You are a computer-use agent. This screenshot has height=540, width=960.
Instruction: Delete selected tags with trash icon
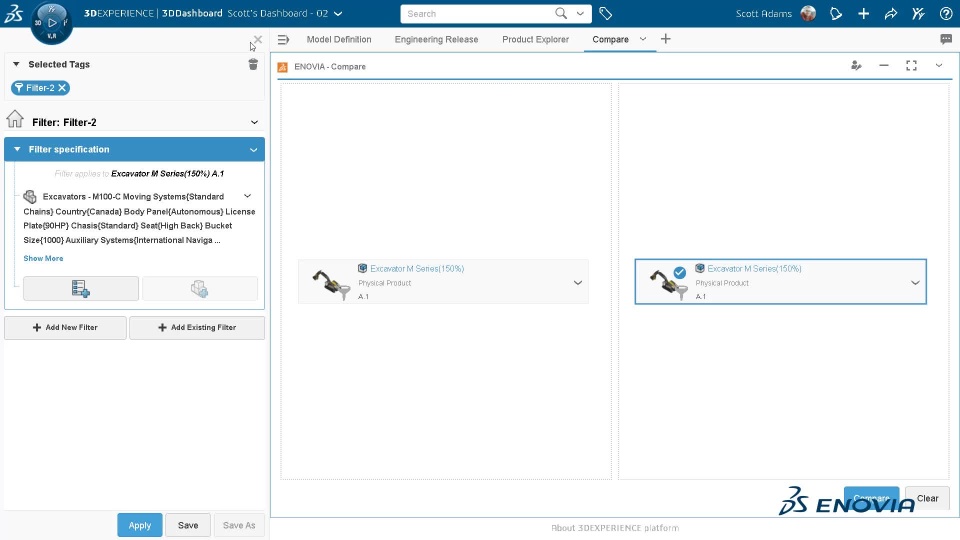(x=253, y=64)
